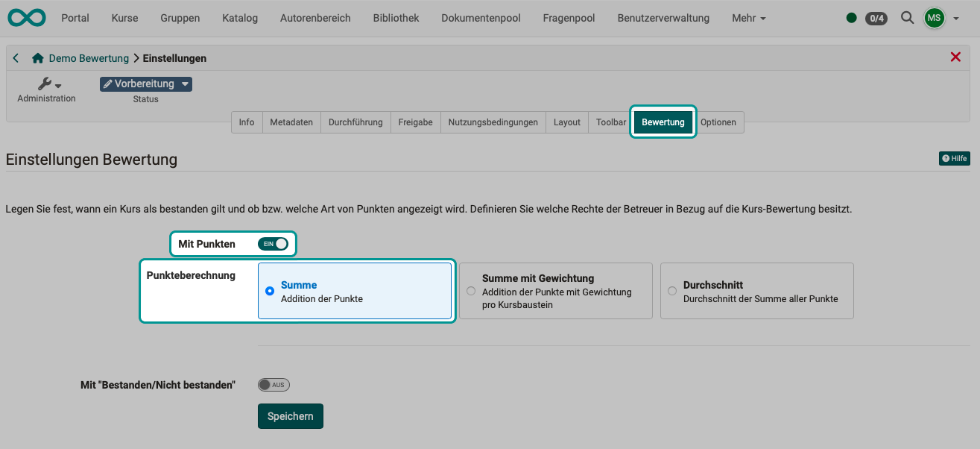Click the OpenOlat logo icon

point(26,17)
